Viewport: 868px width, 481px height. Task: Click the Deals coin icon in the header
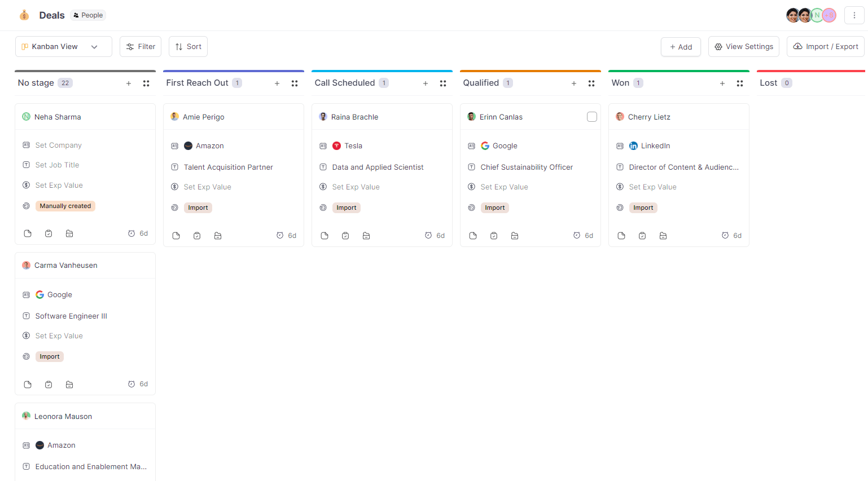click(x=24, y=15)
